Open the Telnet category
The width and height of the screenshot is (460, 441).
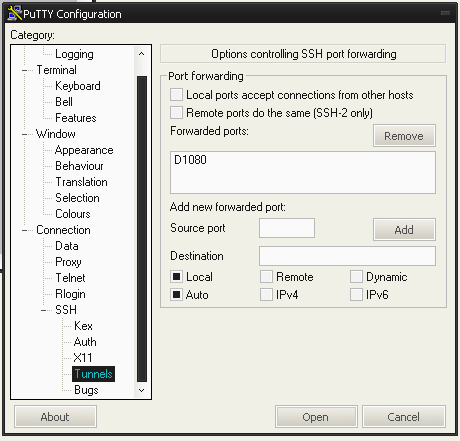click(70, 278)
